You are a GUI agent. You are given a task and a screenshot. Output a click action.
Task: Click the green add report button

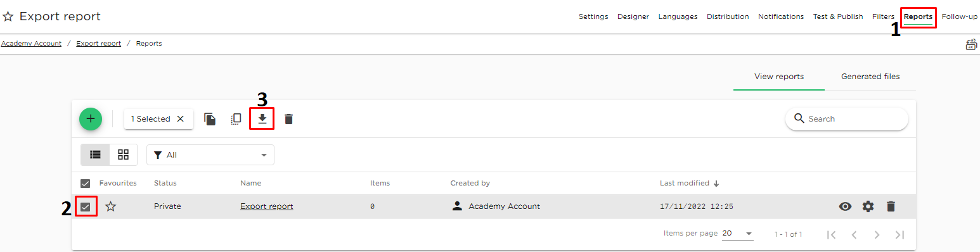91,118
